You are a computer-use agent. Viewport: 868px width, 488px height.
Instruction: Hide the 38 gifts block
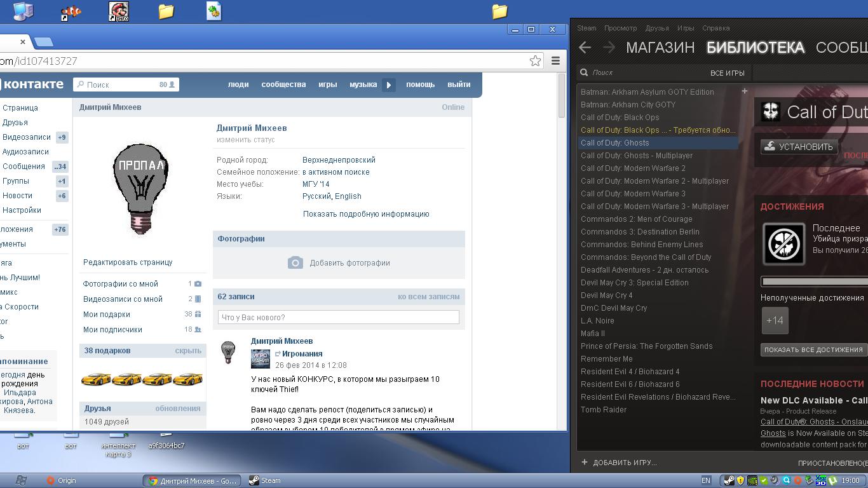pyautogui.click(x=188, y=351)
